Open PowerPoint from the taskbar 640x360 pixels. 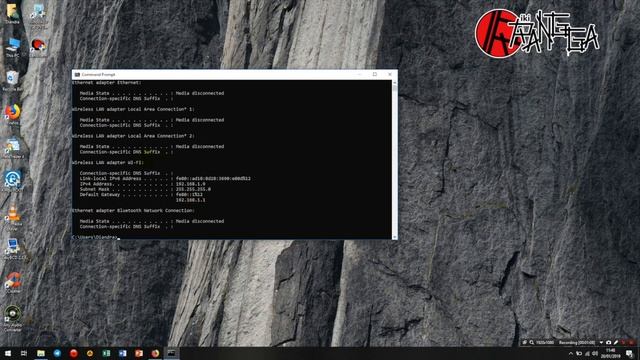click(x=139, y=353)
